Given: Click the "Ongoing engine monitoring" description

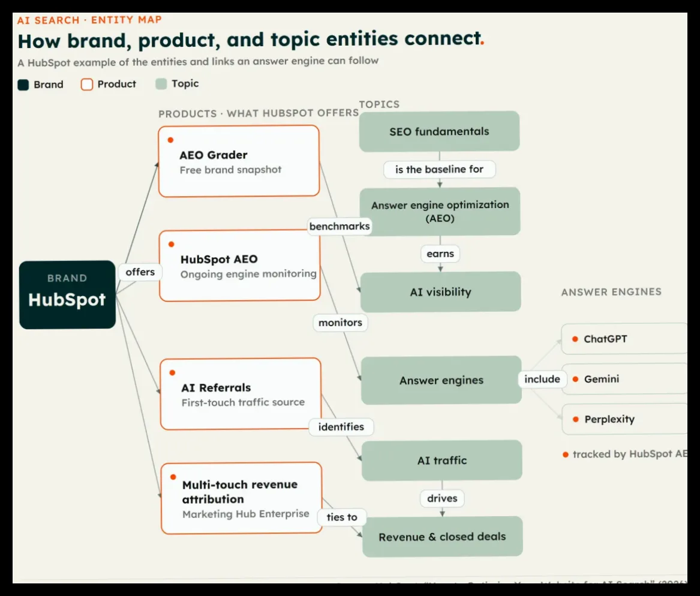Looking at the screenshot, I should (x=249, y=274).
